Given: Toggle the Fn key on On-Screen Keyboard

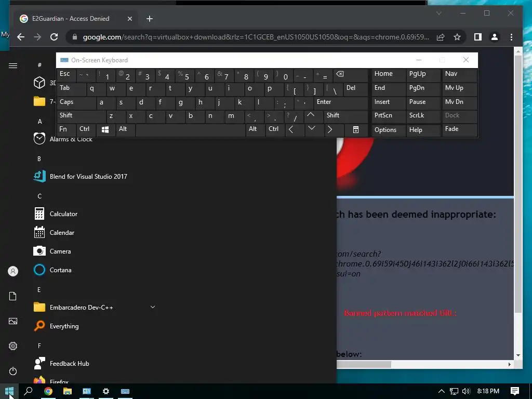Looking at the screenshot, I should pos(66,129).
